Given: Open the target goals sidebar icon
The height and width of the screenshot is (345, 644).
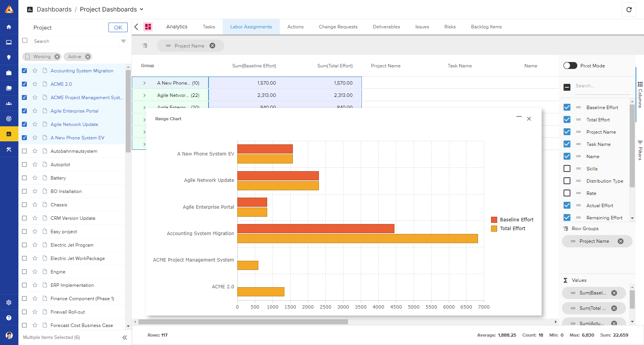Looking at the screenshot, I should pos(9,119).
